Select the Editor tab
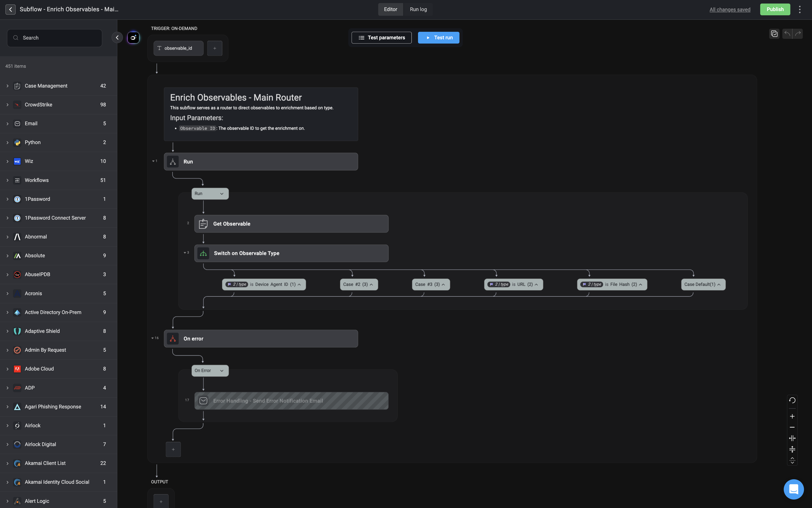The width and height of the screenshot is (812, 508). [x=390, y=9]
